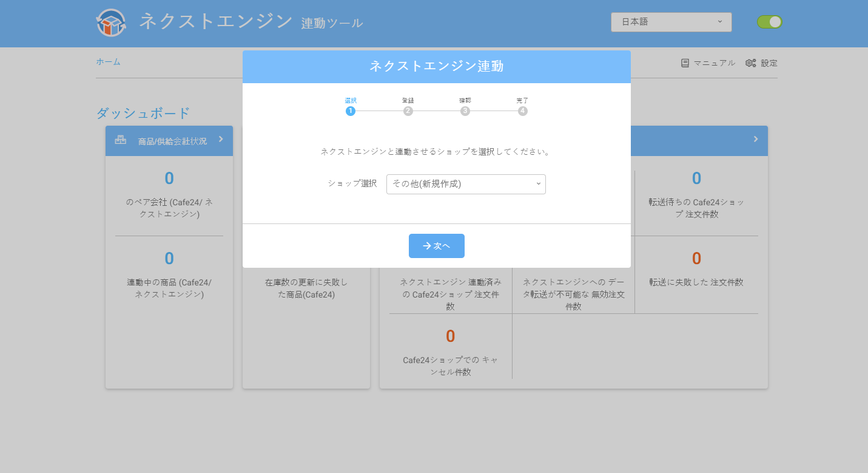This screenshot has height=473, width=868.
Task: Click the のペア会社 count of 0
Action: [169, 179]
